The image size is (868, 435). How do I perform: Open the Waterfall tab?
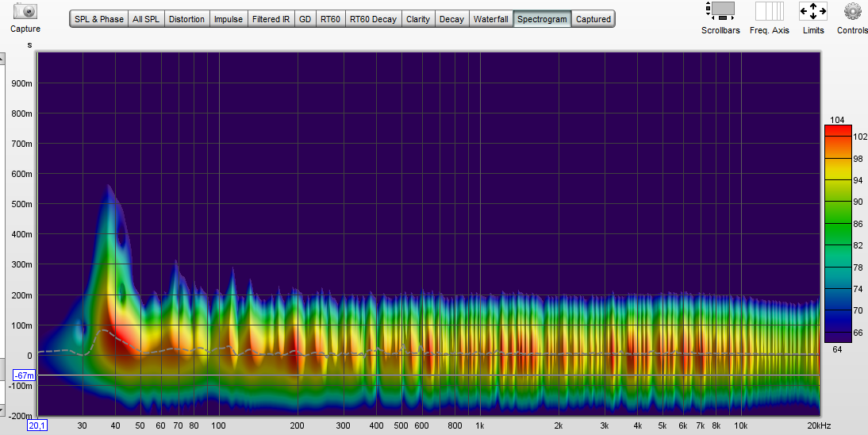tap(491, 19)
